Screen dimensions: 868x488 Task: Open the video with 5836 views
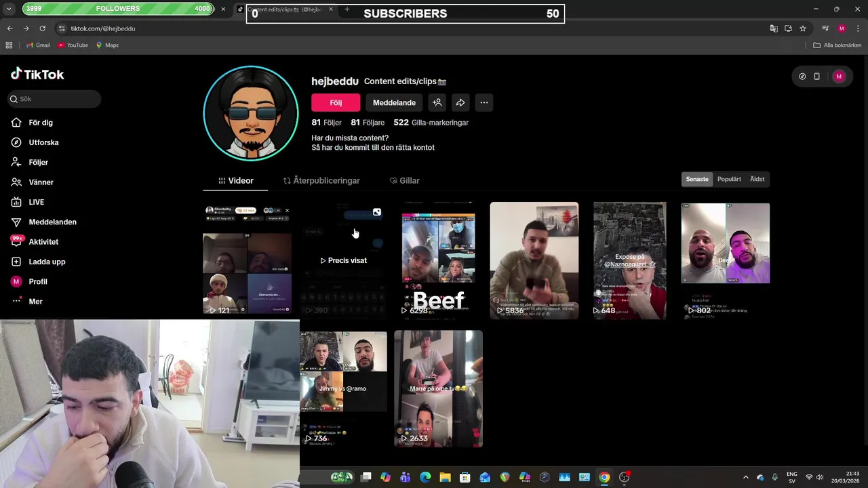pyautogui.click(x=534, y=260)
